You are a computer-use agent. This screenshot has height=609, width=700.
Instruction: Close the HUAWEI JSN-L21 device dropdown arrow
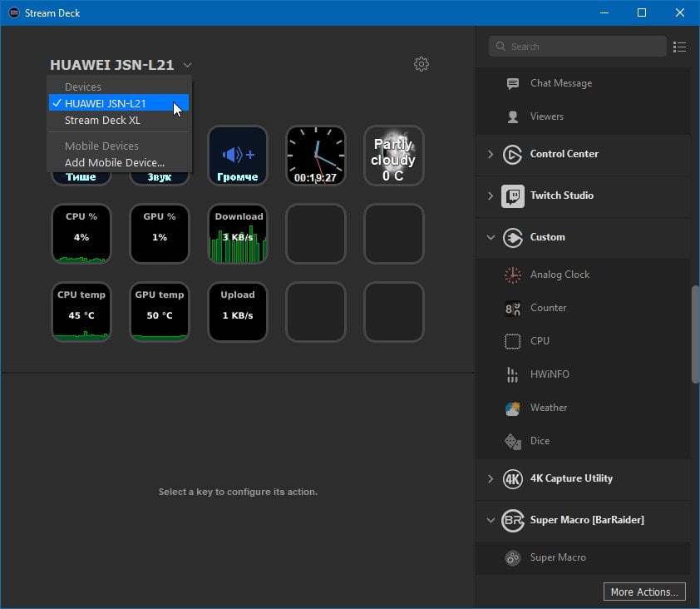click(x=188, y=65)
